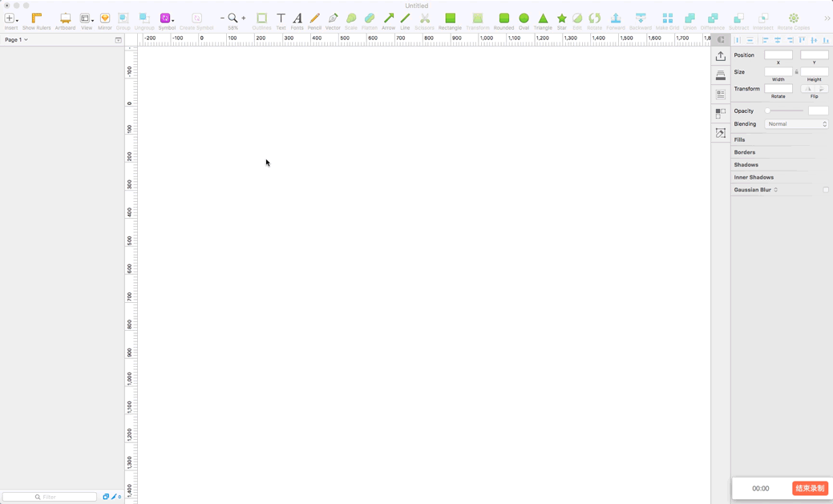Click the Union boolean icon

pos(689,18)
